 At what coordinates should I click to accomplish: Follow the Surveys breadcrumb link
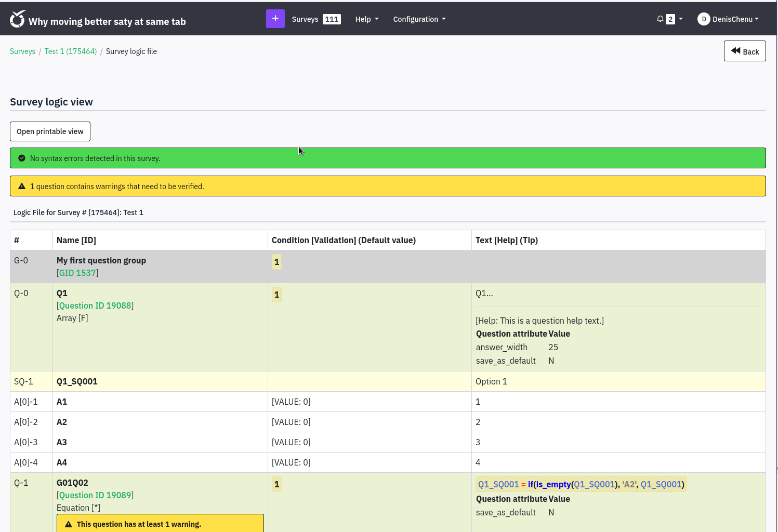click(x=22, y=51)
